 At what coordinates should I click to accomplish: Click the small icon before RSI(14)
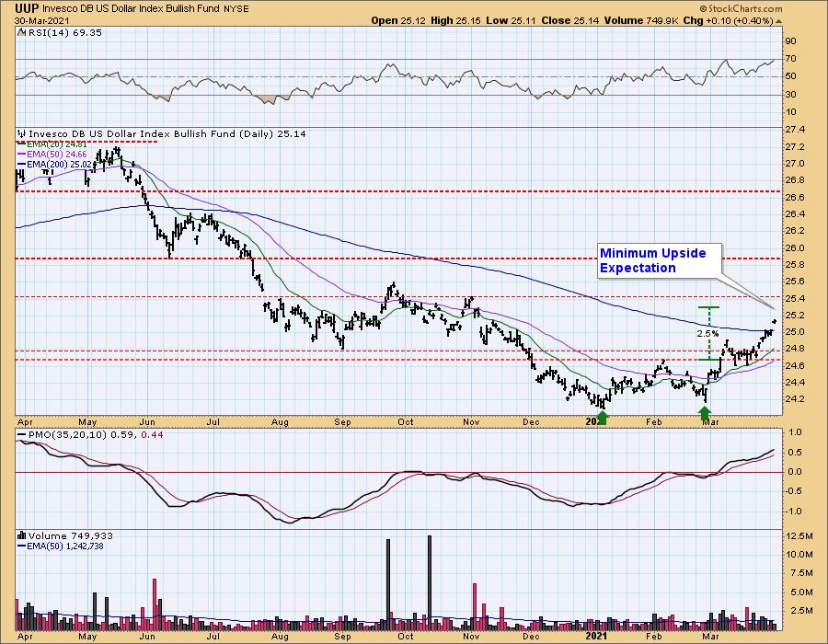pyautogui.click(x=22, y=33)
